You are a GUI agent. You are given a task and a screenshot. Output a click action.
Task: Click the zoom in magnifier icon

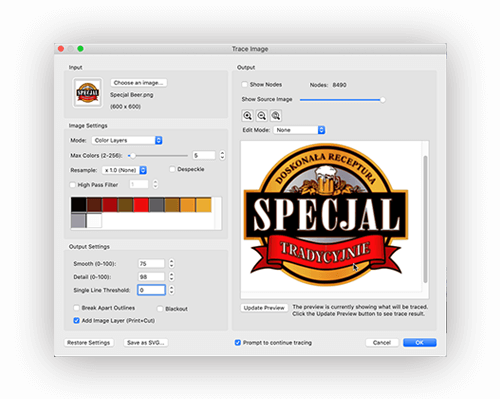247,116
